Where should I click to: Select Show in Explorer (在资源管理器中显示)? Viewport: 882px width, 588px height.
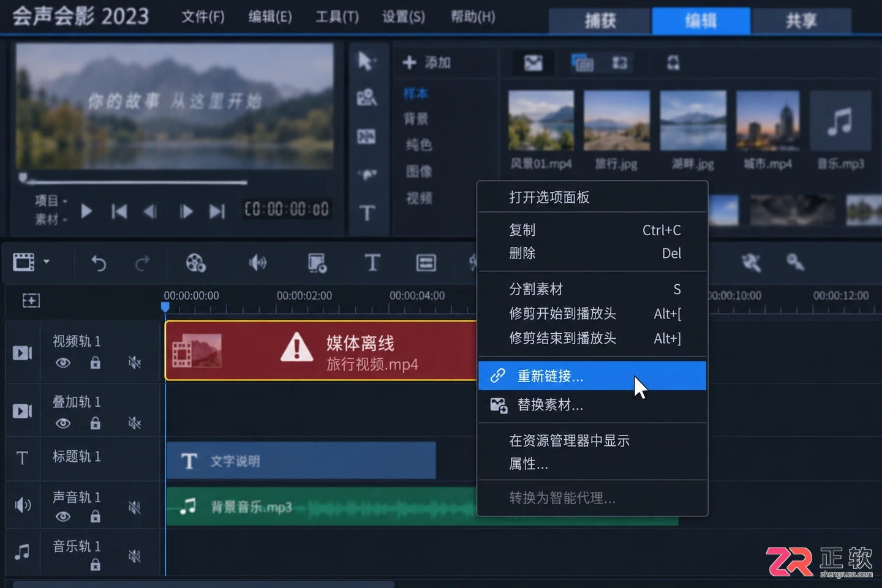592,440
